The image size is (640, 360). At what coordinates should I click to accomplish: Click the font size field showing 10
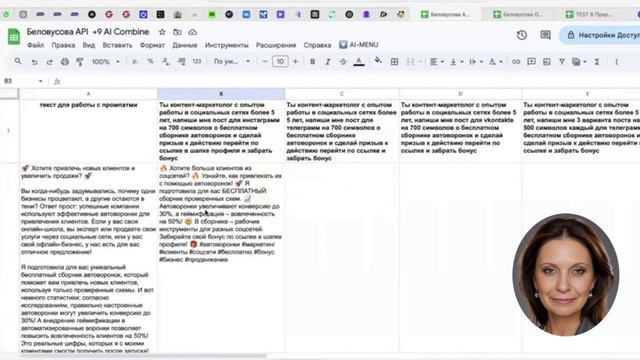point(280,61)
